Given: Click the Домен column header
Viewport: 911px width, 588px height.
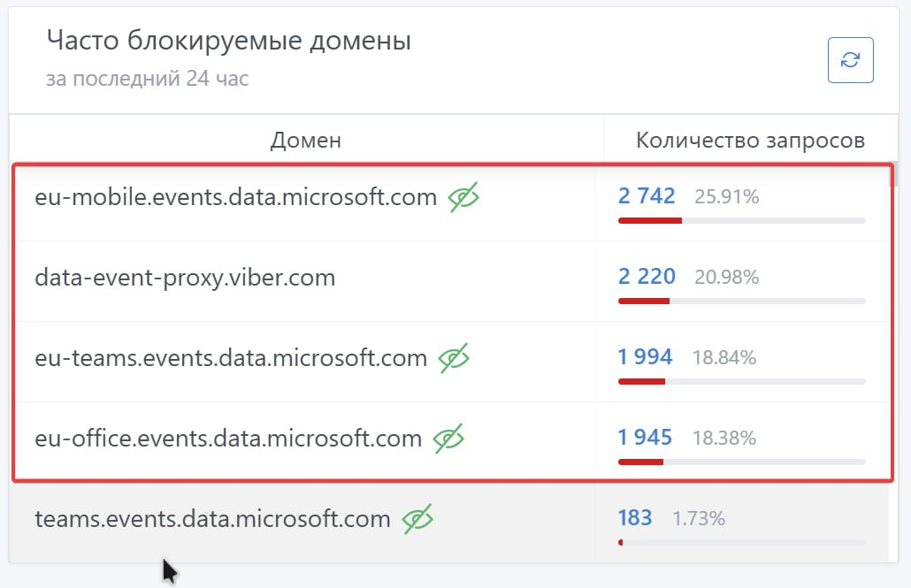Looking at the screenshot, I should [x=306, y=140].
